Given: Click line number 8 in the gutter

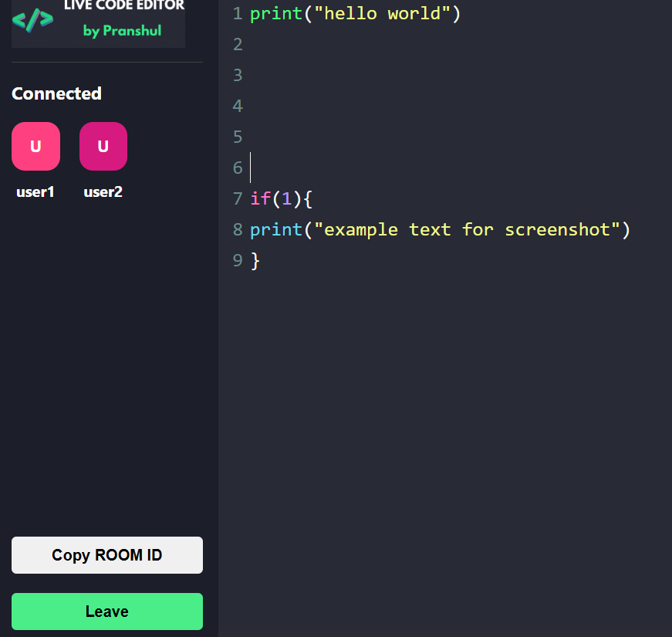Looking at the screenshot, I should point(237,230).
